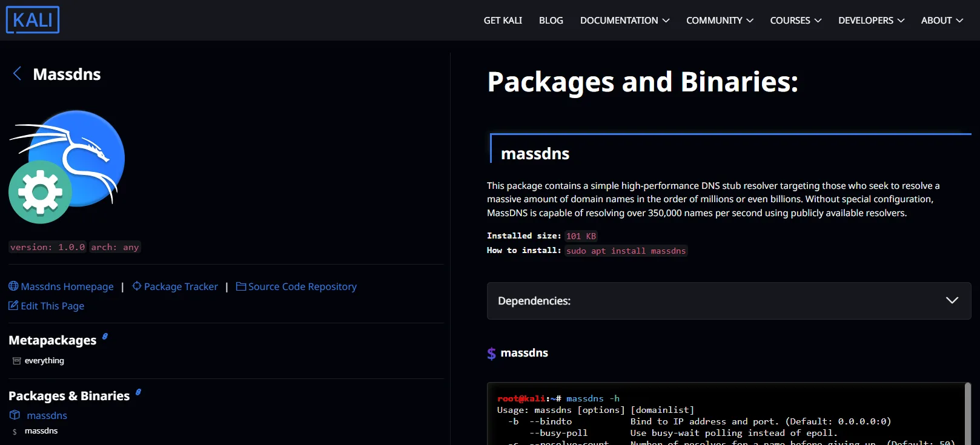Click the --bindto option line in terminal

tap(700, 421)
